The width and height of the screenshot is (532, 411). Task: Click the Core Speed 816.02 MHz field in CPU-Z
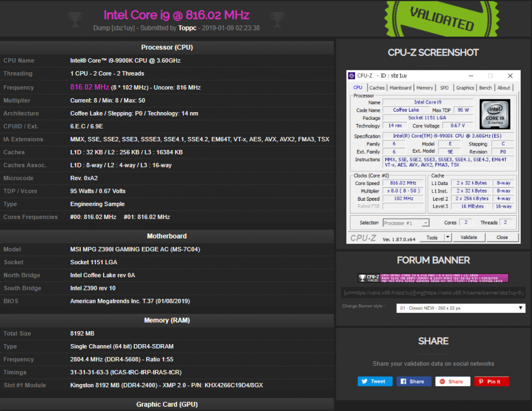(403, 183)
